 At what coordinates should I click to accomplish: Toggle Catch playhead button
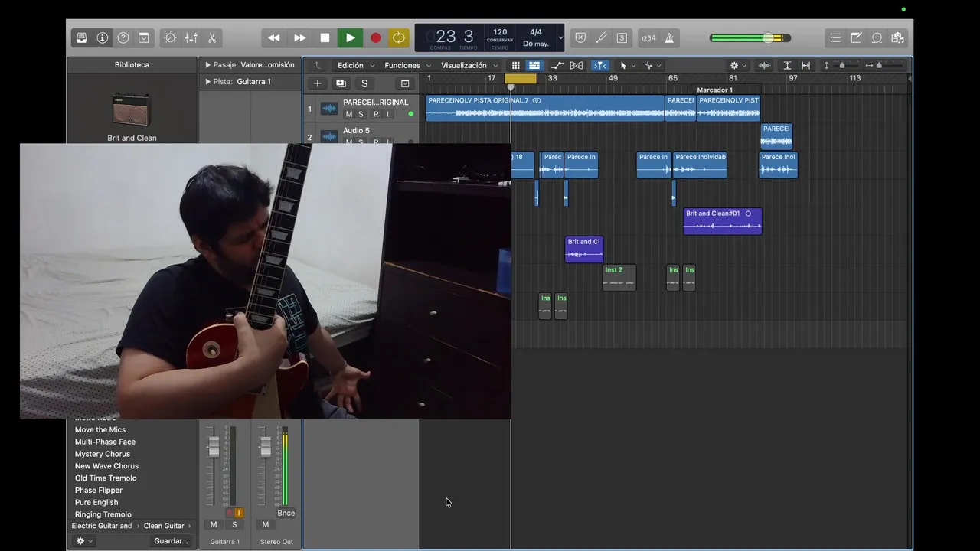(x=600, y=66)
